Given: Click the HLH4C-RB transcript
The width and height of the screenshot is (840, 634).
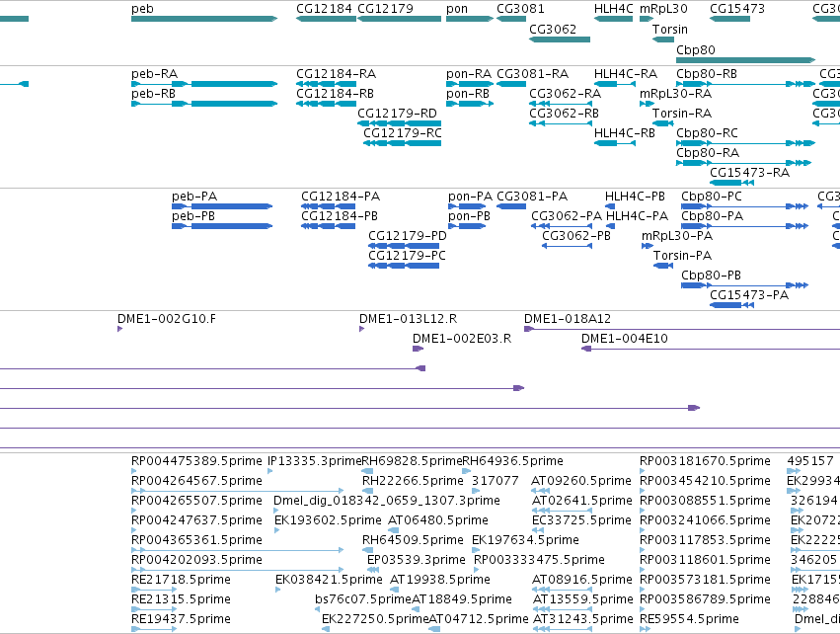Looking at the screenshot, I should click(x=615, y=143).
